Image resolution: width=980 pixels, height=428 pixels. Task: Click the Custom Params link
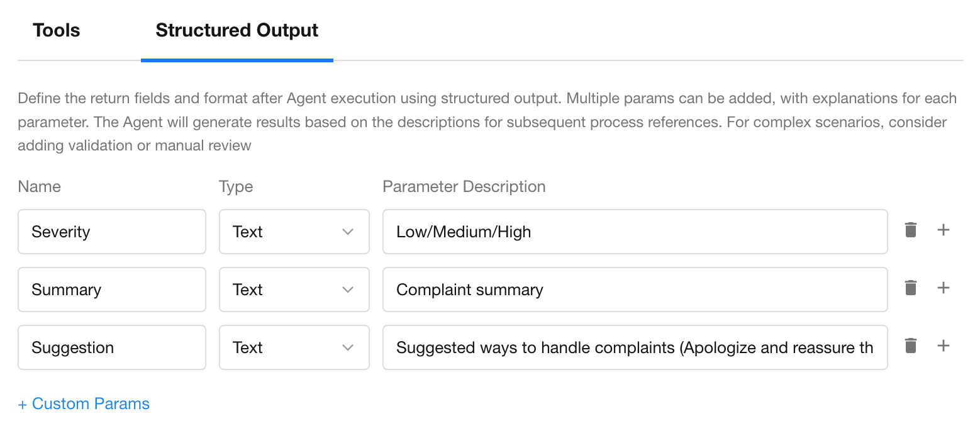84,403
